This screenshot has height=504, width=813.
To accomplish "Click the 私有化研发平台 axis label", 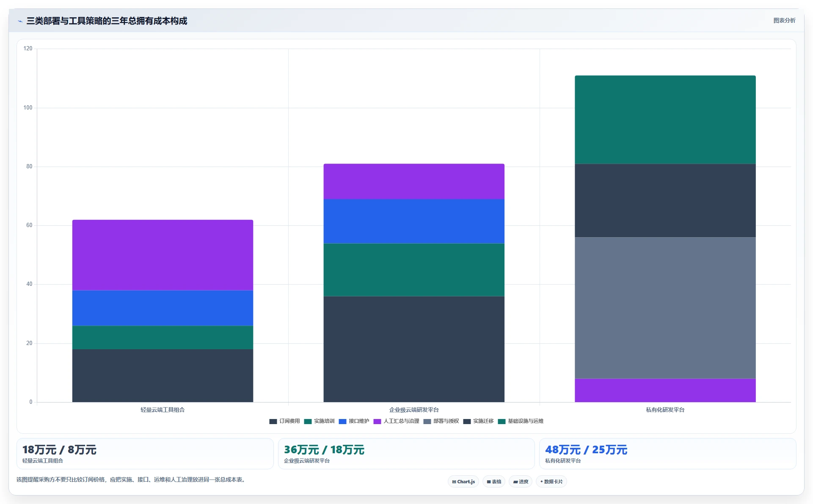I will [x=665, y=410].
